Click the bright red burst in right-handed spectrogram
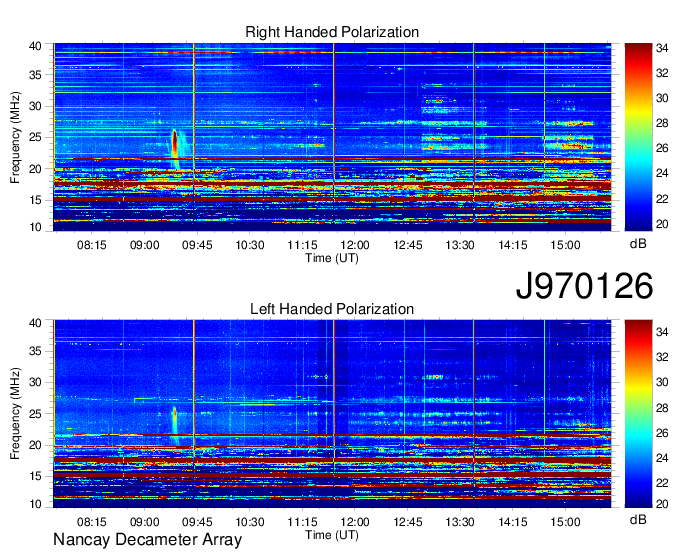680x552 pixels. [175, 143]
